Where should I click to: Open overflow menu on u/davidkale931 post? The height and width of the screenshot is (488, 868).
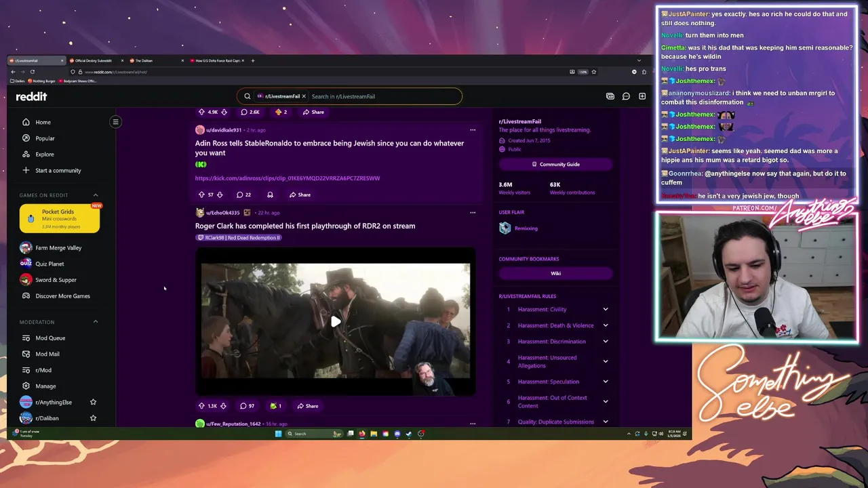point(473,129)
